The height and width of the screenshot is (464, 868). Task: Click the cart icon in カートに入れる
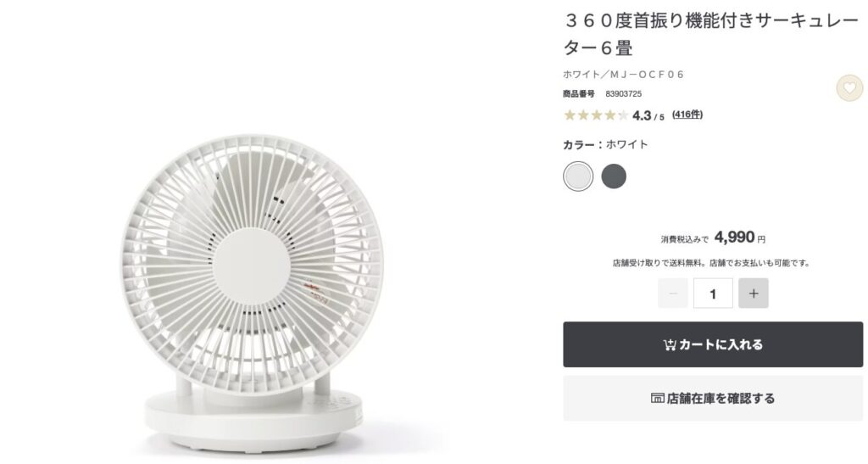(x=670, y=344)
